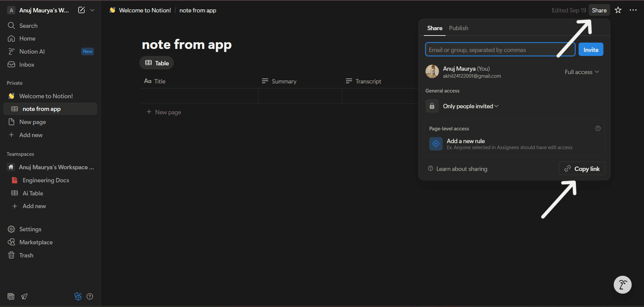Image resolution: width=644 pixels, height=307 pixels.
Task: Toggle the favorite star for this page
Action: [x=618, y=10]
